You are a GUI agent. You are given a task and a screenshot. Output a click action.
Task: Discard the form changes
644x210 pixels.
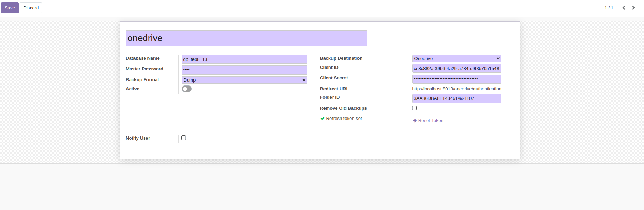coord(31,8)
